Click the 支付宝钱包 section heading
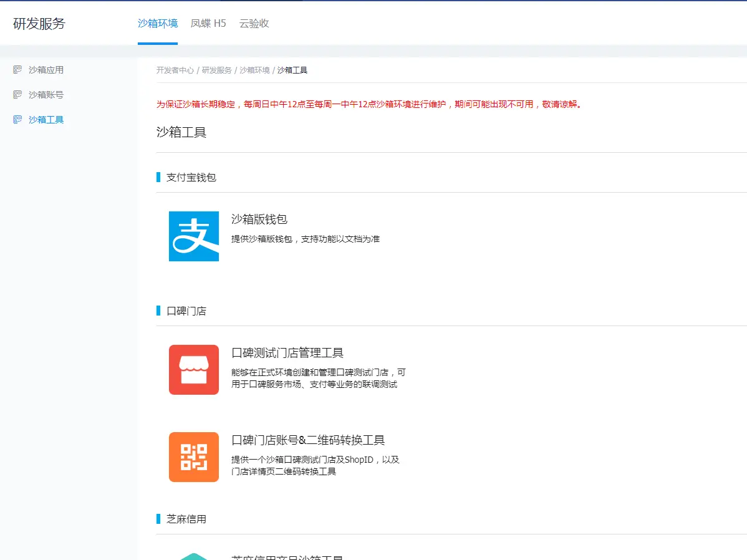 coord(191,177)
